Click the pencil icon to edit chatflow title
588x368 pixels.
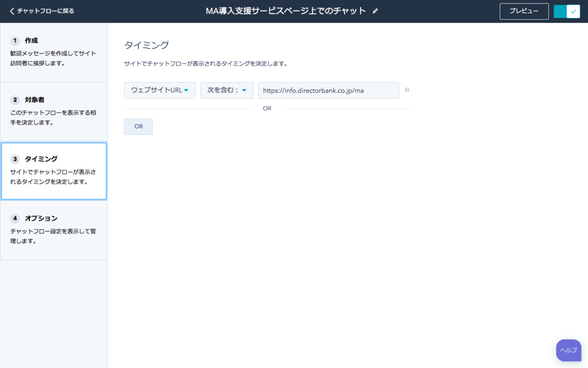pos(375,11)
